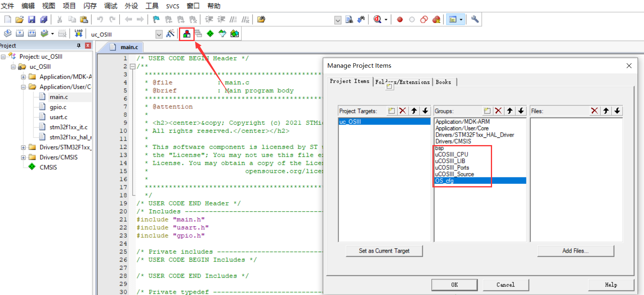
Task: Launch the Pack Installer from the toolbar
Action: point(235,33)
